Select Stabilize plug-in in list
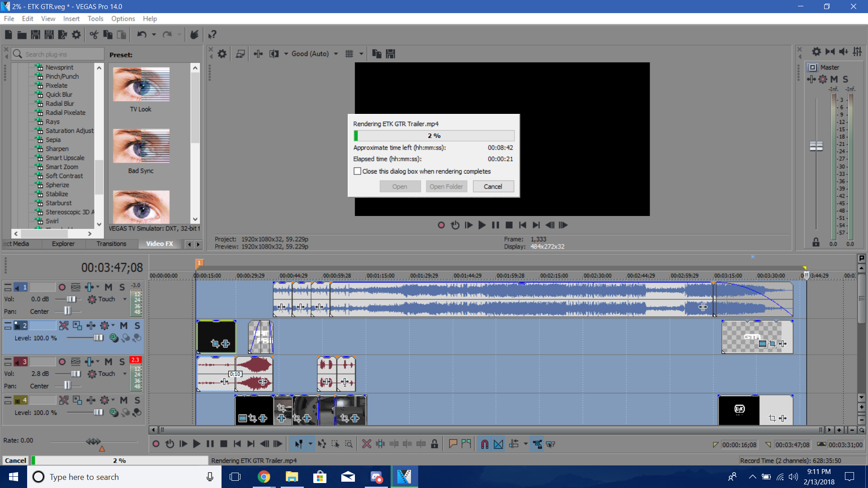868x488 pixels. click(57, 194)
